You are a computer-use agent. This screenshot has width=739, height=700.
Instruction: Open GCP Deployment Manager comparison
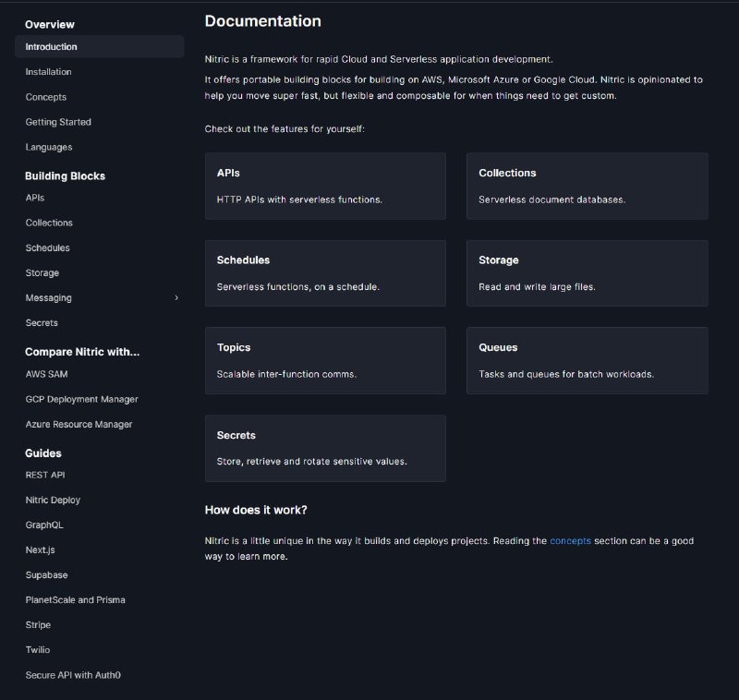[x=82, y=399]
